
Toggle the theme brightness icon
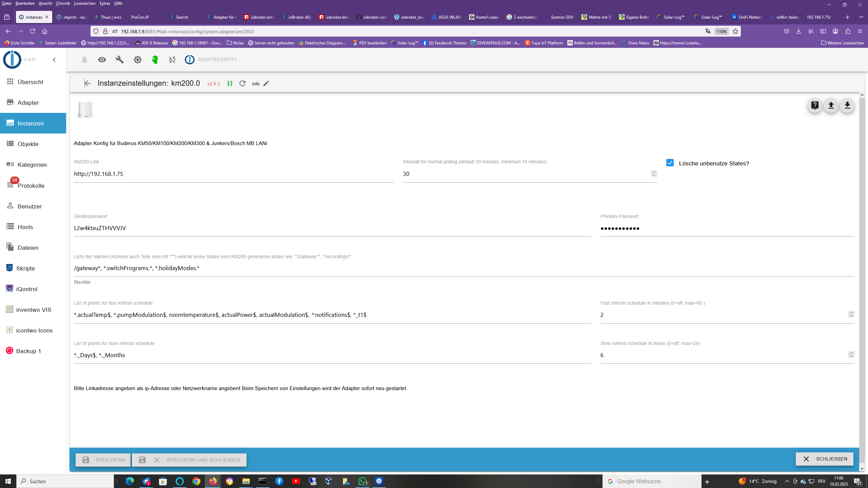click(137, 60)
